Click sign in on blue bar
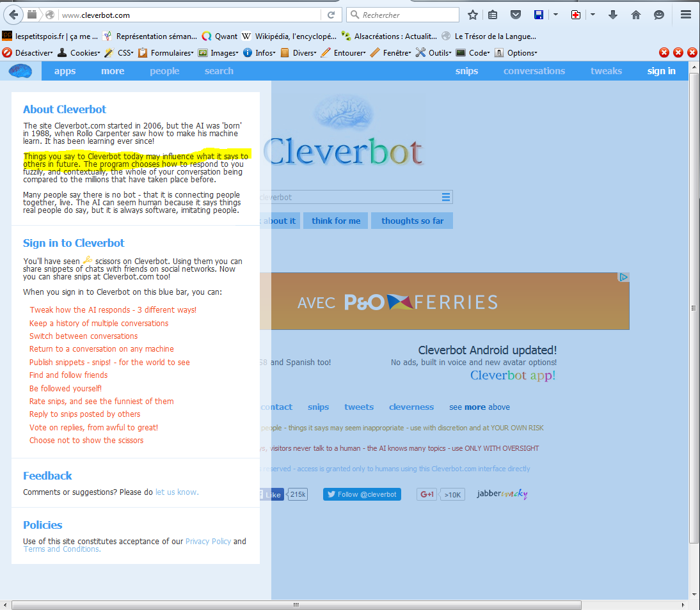This screenshot has height=610, width=700. click(661, 71)
